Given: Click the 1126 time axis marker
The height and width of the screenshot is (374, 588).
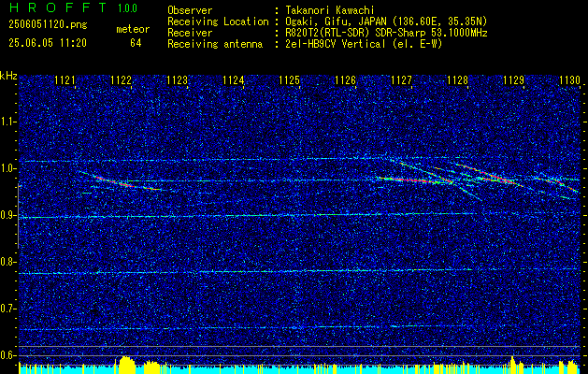Looking at the screenshot, I should point(345,80).
